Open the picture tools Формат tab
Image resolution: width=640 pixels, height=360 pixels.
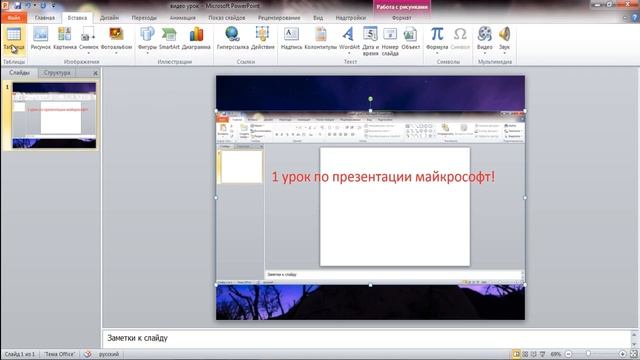pos(402,18)
